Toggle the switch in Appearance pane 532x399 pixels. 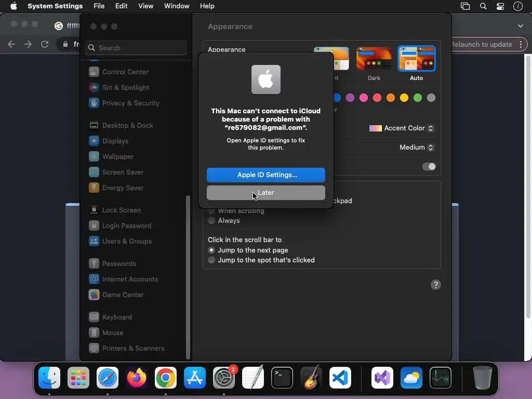[x=429, y=167]
